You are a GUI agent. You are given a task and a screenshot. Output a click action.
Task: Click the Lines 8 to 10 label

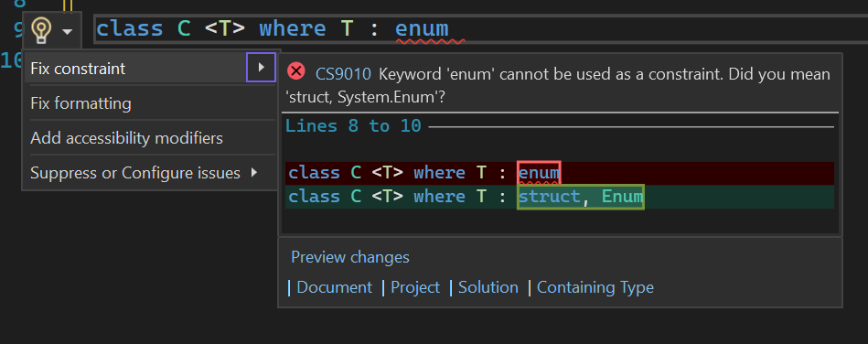[353, 125]
